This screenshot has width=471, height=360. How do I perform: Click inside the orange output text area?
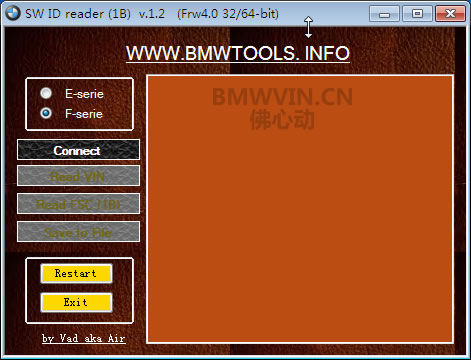(x=300, y=209)
